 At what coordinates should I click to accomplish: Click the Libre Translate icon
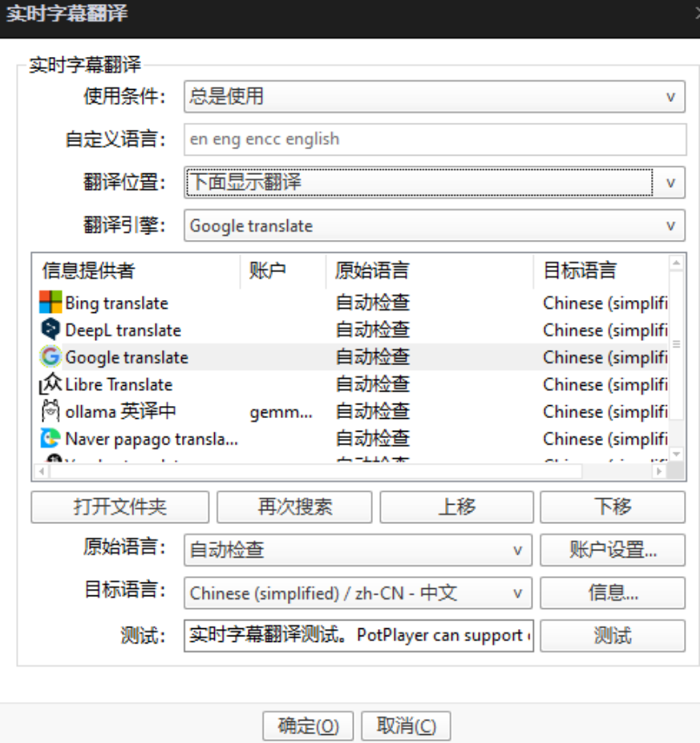51,384
